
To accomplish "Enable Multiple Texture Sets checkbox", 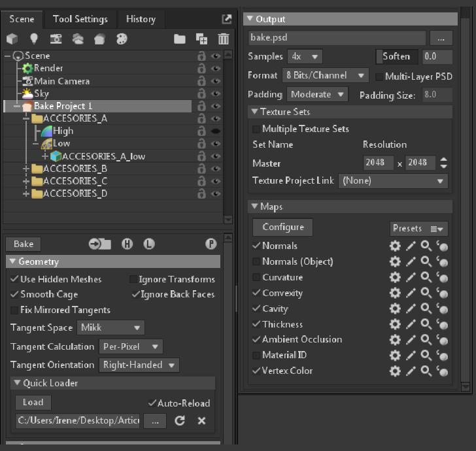I will click(x=256, y=129).
